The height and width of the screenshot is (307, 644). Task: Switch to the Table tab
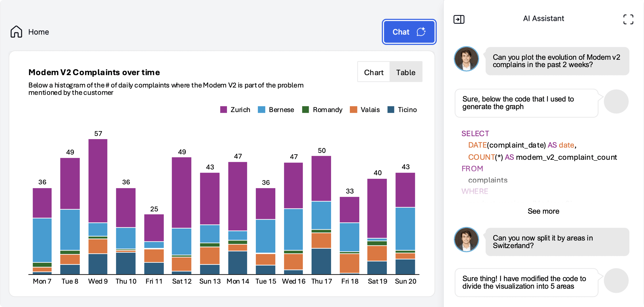[x=405, y=72]
